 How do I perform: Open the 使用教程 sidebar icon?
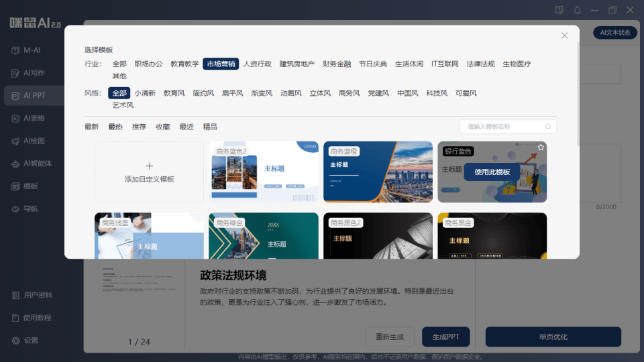[x=15, y=318]
